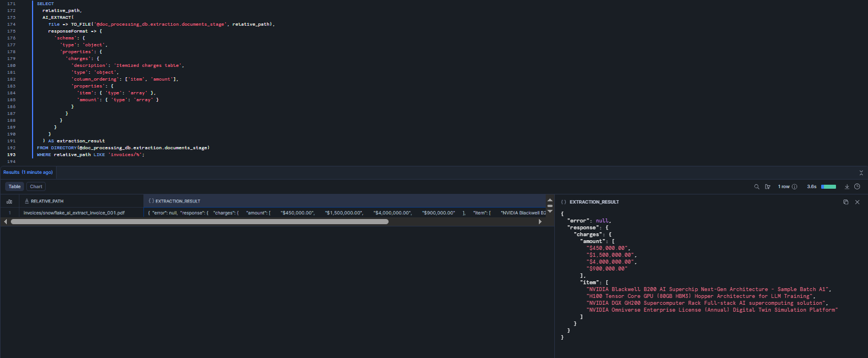The image size is (868, 358).
Task: Select row number 1 in results
Action: coord(9,213)
